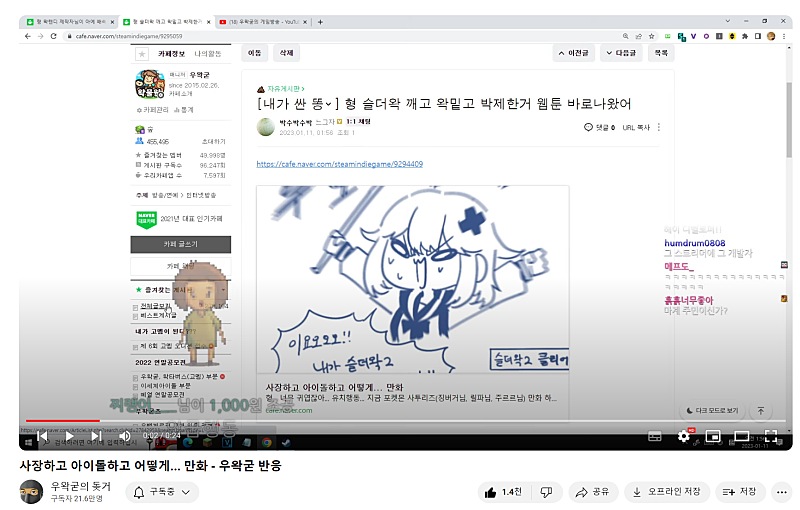
Task: Go back in browser history
Action: tap(28, 36)
